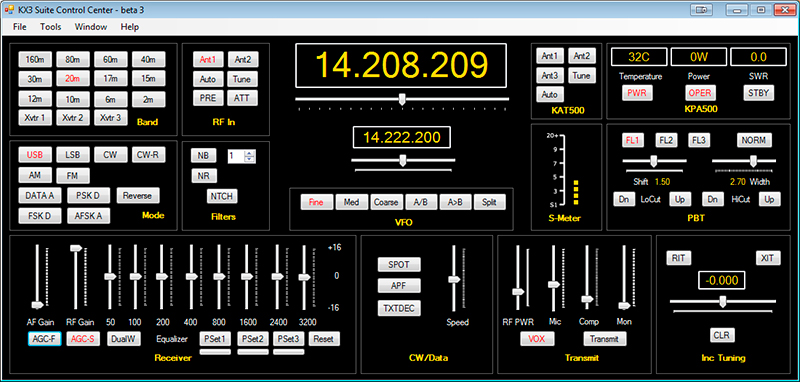Viewport: 800px width, 382px height.
Task: Open the Window menu
Action: click(91, 27)
